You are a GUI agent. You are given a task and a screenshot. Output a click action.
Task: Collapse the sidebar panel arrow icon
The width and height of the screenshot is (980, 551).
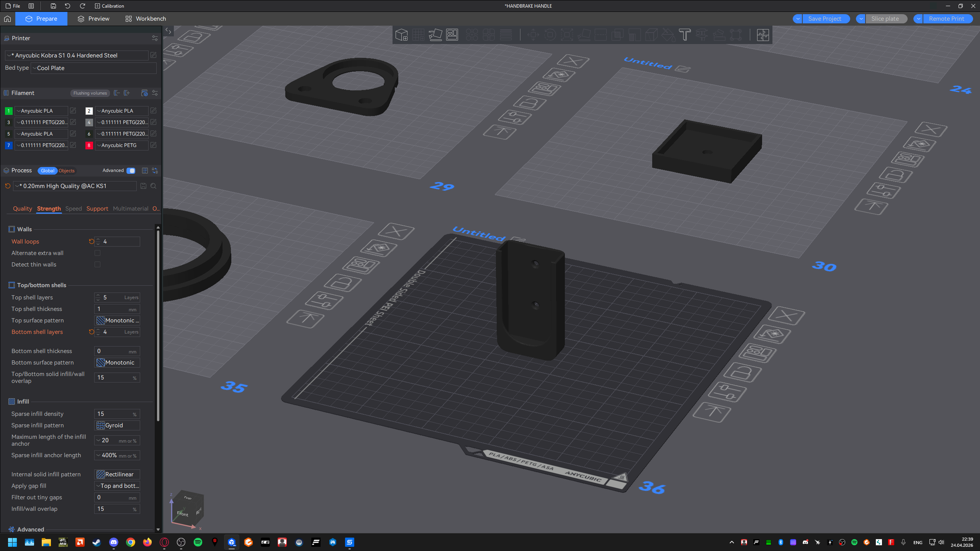click(168, 31)
